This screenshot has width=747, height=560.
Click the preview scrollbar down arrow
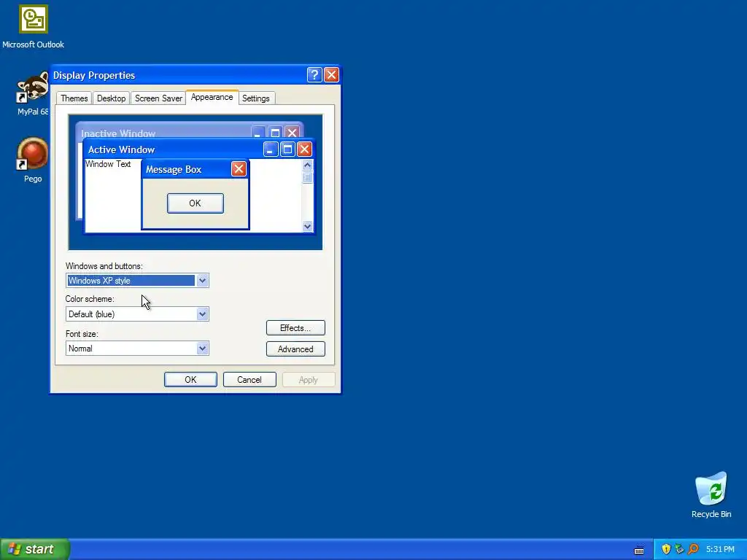(307, 226)
